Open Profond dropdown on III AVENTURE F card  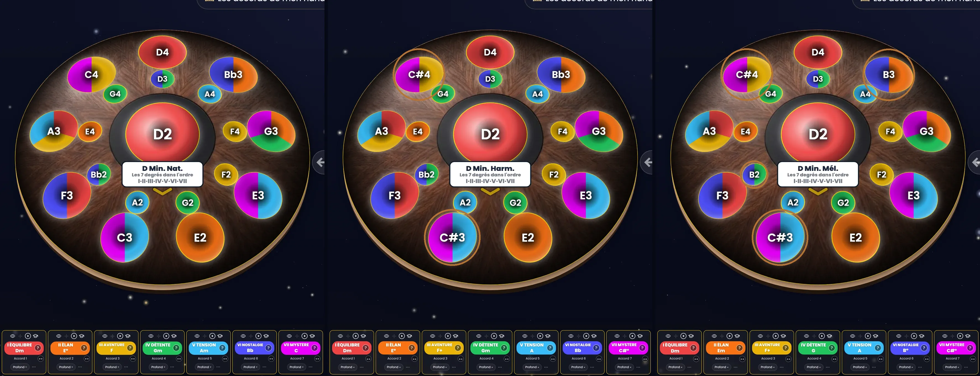pyautogui.click(x=112, y=367)
